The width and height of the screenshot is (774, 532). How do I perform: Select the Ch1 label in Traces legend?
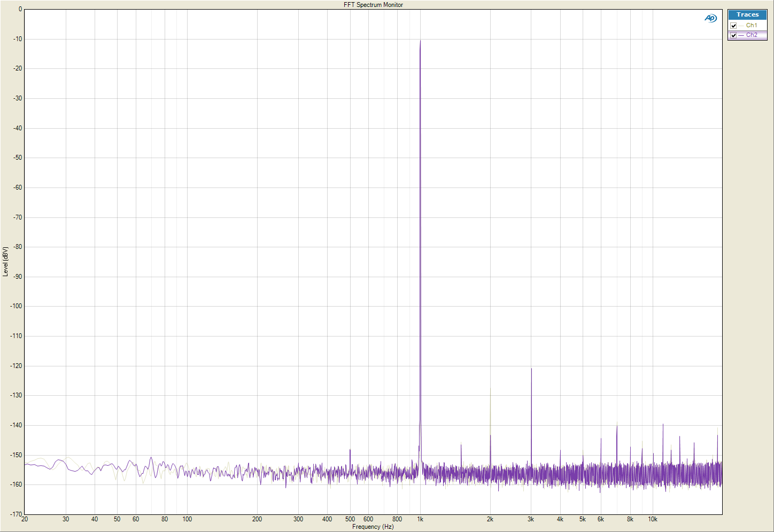[x=752, y=26]
